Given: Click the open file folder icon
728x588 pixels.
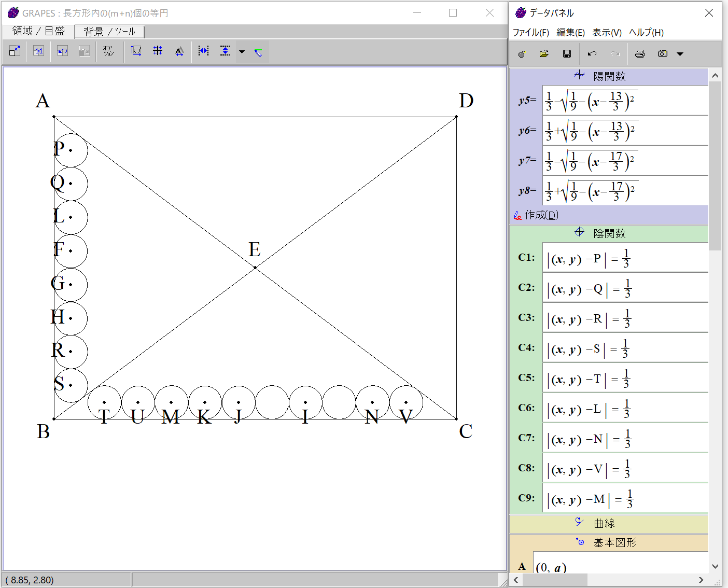Looking at the screenshot, I should (x=544, y=54).
